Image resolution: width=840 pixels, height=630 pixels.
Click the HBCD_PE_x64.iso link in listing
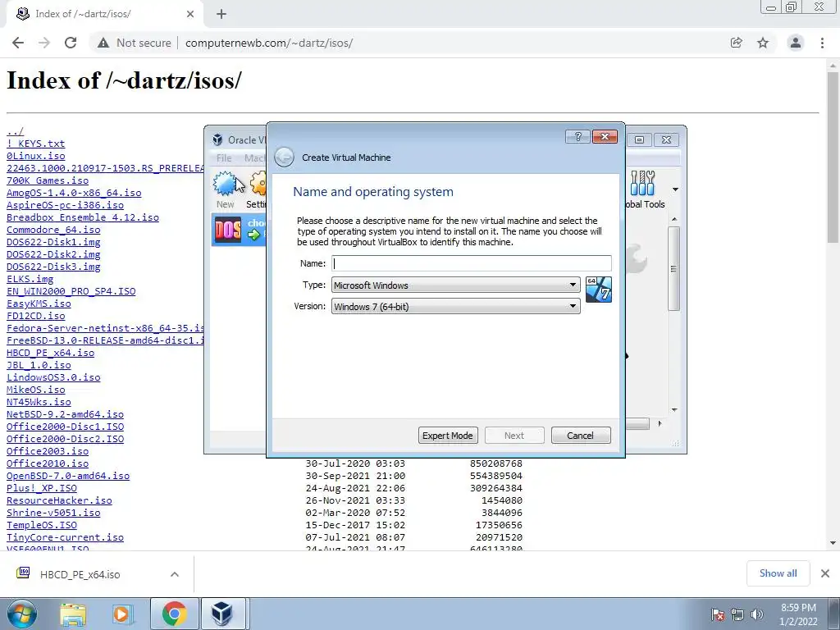point(50,353)
